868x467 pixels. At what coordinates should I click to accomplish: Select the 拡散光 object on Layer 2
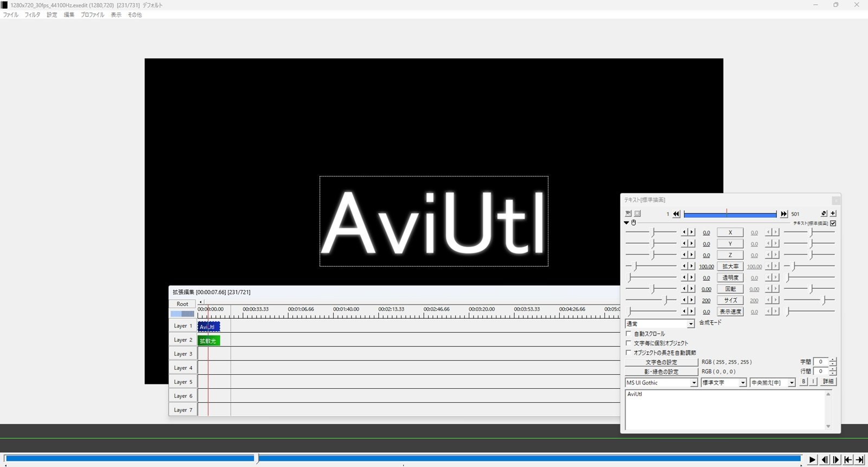[209, 340]
